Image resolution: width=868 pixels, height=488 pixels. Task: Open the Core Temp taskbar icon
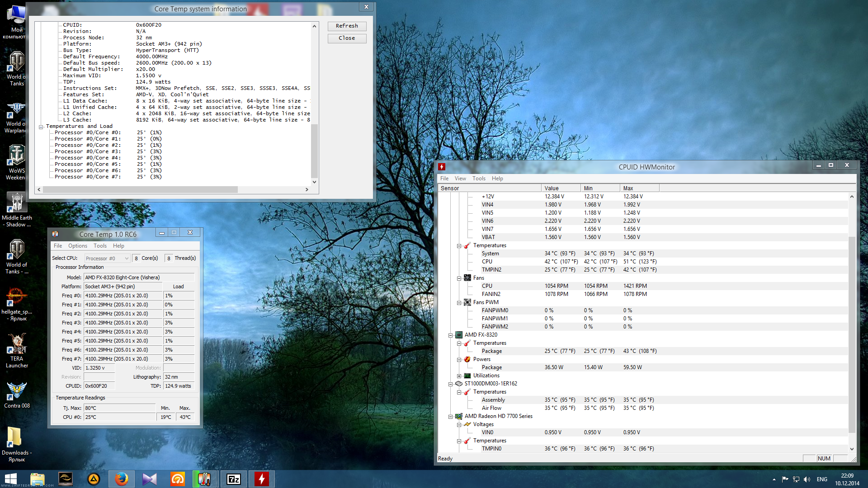204,479
